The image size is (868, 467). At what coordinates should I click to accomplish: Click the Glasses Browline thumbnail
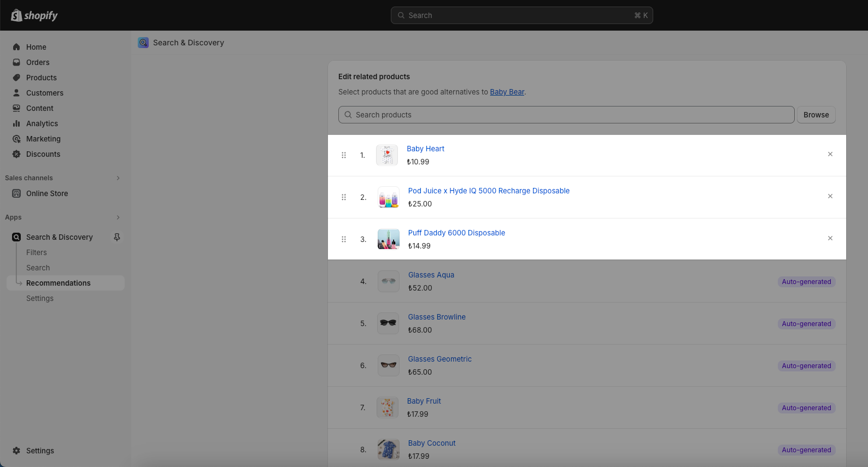(x=389, y=323)
